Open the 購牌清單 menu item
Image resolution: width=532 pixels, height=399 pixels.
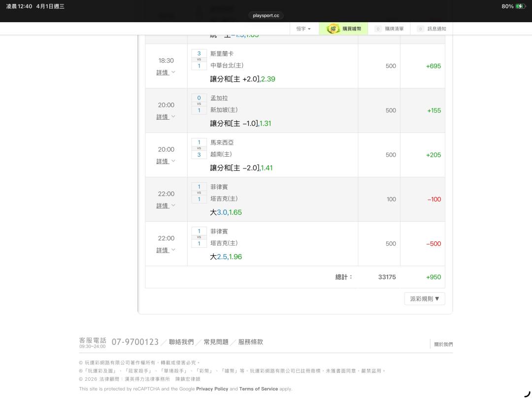(394, 29)
